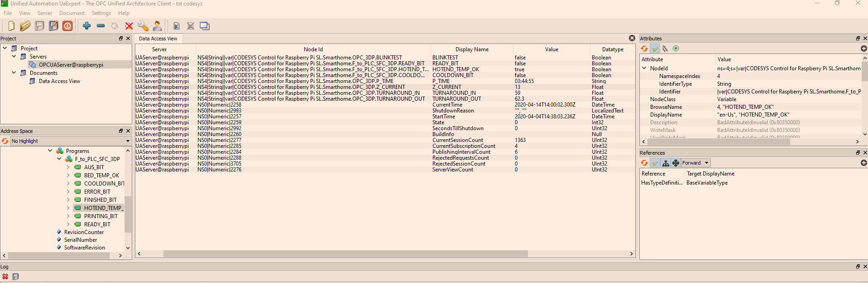The height and width of the screenshot is (283, 868).
Task: Click the Save As pencil-floppy icon
Action: pos(53,26)
